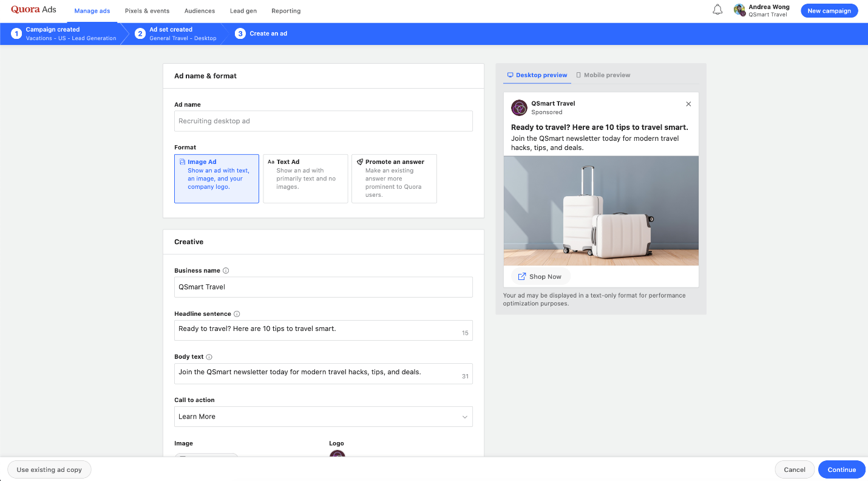Click the Creative section heading
This screenshot has height=481, width=868.
[189, 242]
